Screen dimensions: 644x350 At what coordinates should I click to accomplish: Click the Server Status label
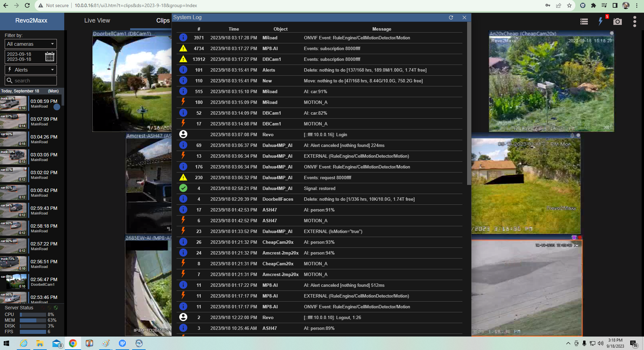click(x=19, y=308)
